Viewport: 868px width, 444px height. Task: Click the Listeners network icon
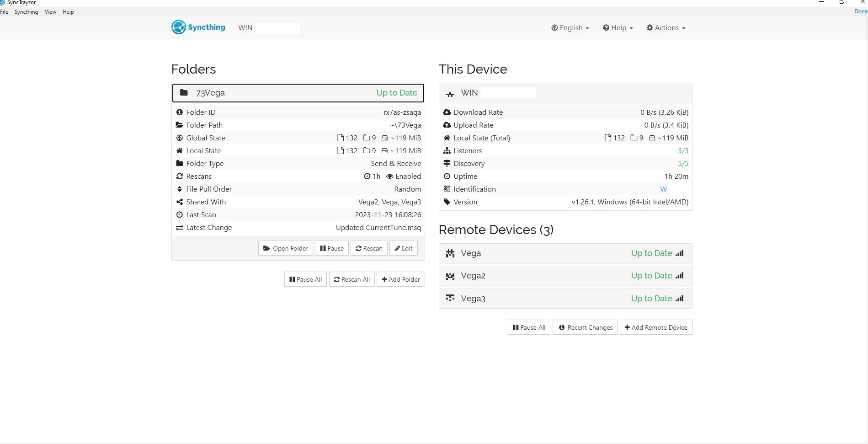pyautogui.click(x=447, y=150)
